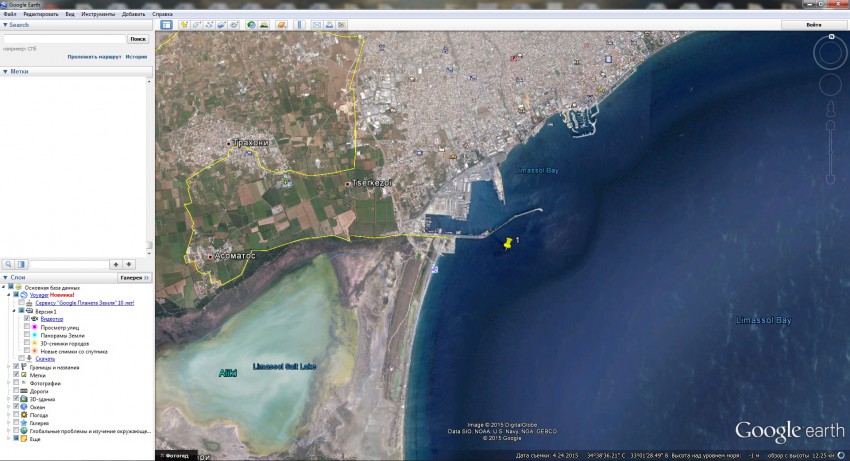Viewport: 850px width, 461px height.
Task: Select the ruler tool in toolbar
Action: 297,24
